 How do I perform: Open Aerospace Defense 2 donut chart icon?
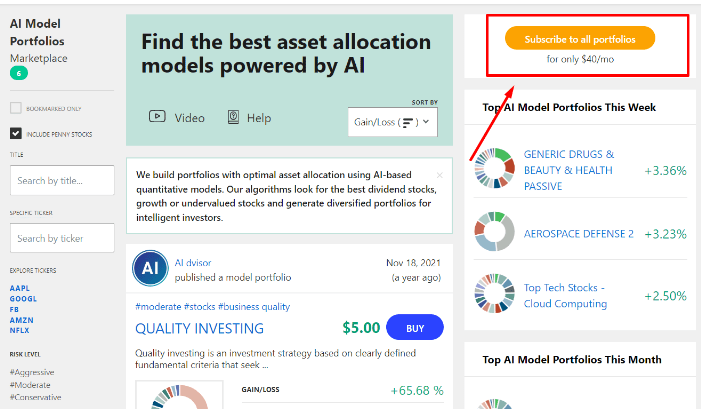coord(494,232)
